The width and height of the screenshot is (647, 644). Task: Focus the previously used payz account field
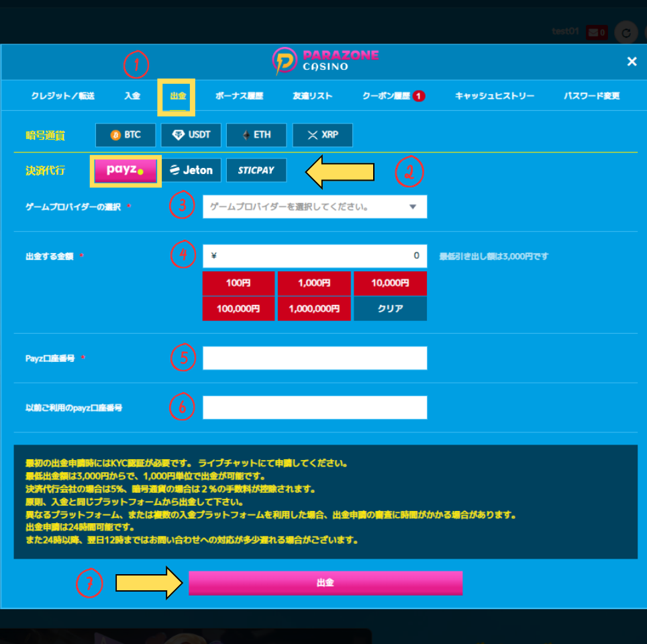coord(315,408)
